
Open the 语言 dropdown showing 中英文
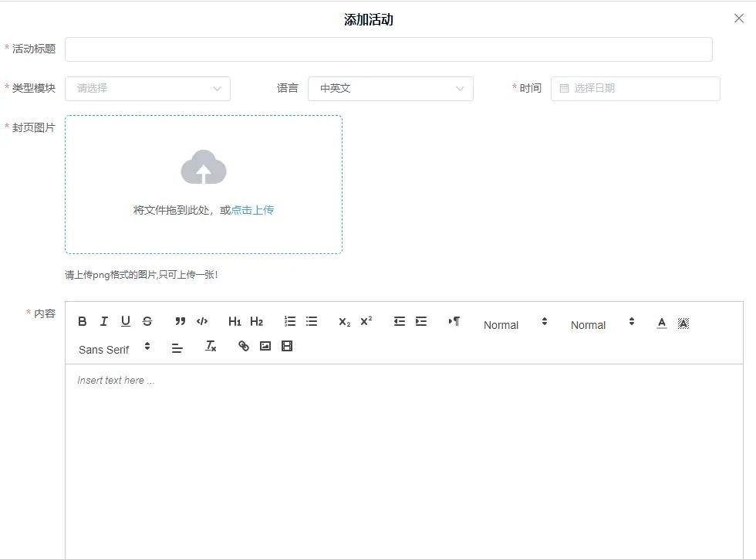[x=390, y=89]
